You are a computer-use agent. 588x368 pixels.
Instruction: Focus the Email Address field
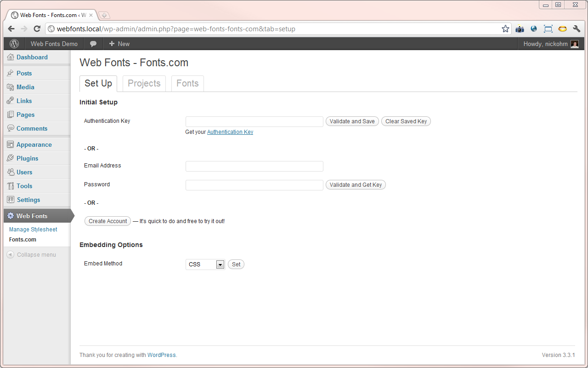click(x=254, y=166)
